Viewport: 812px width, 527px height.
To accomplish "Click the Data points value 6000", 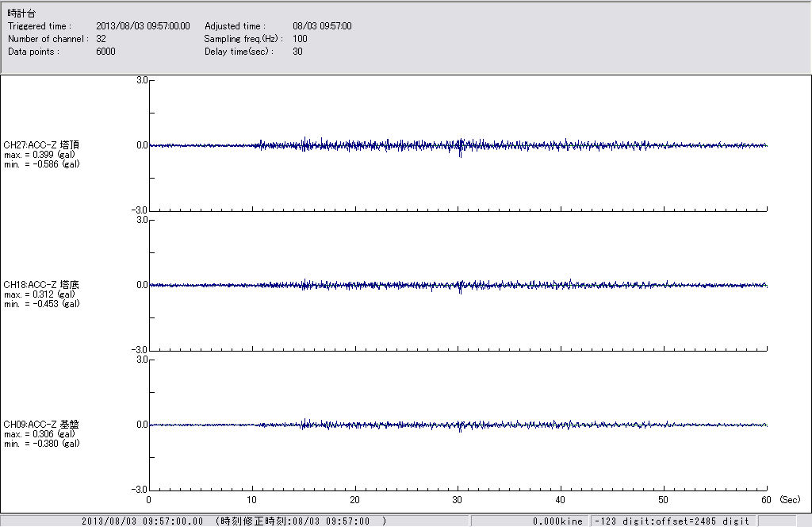I will (105, 52).
